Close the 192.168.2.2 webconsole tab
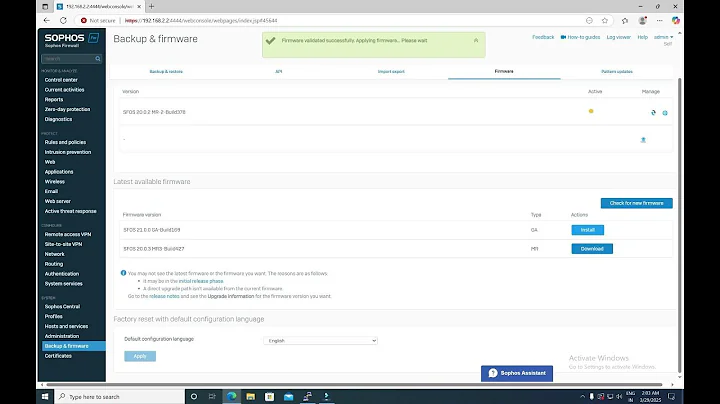 139,6
